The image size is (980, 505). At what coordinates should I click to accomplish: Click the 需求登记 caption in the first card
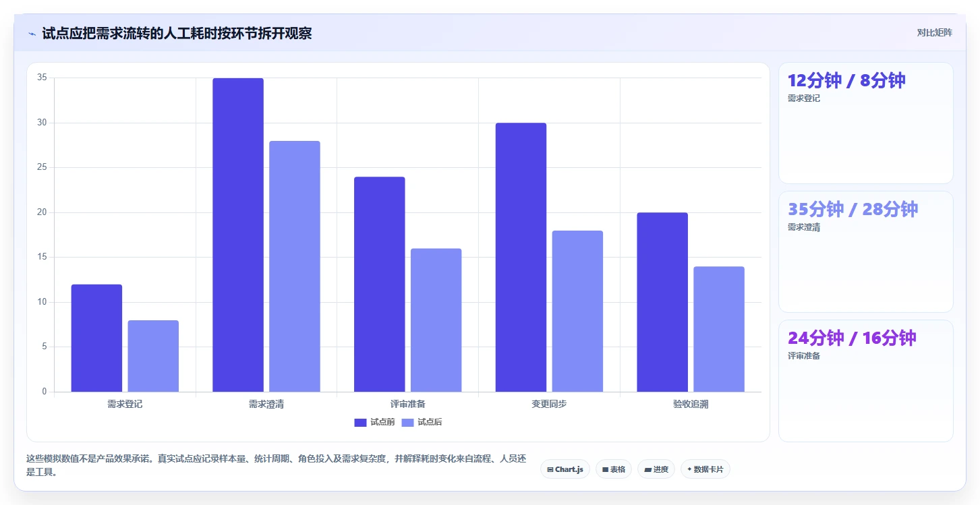tap(804, 98)
